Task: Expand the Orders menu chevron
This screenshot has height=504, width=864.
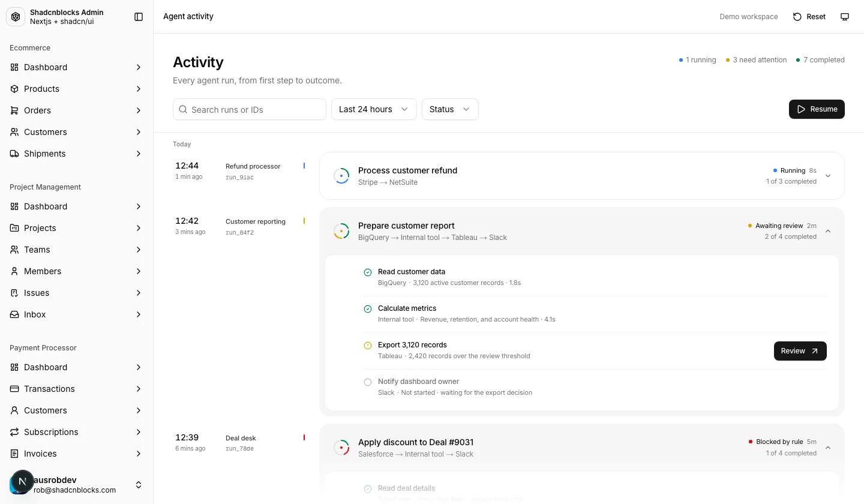Action: pyautogui.click(x=139, y=110)
